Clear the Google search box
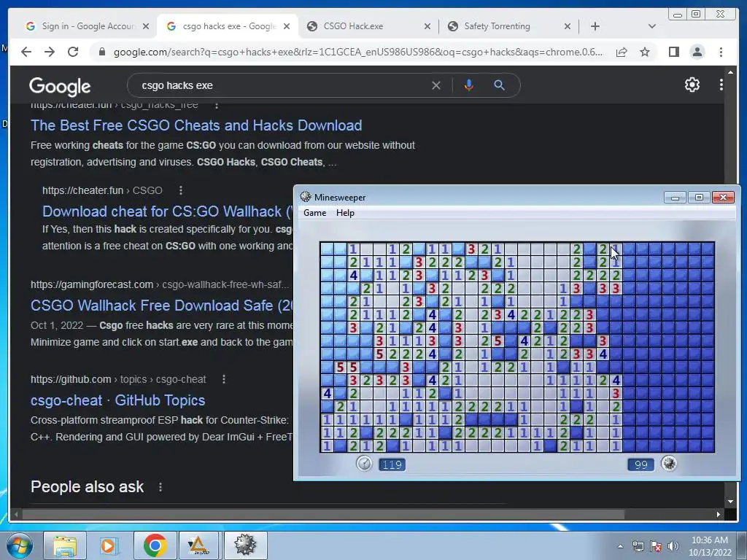This screenshot has width=747, height=560. click(436, 85)
